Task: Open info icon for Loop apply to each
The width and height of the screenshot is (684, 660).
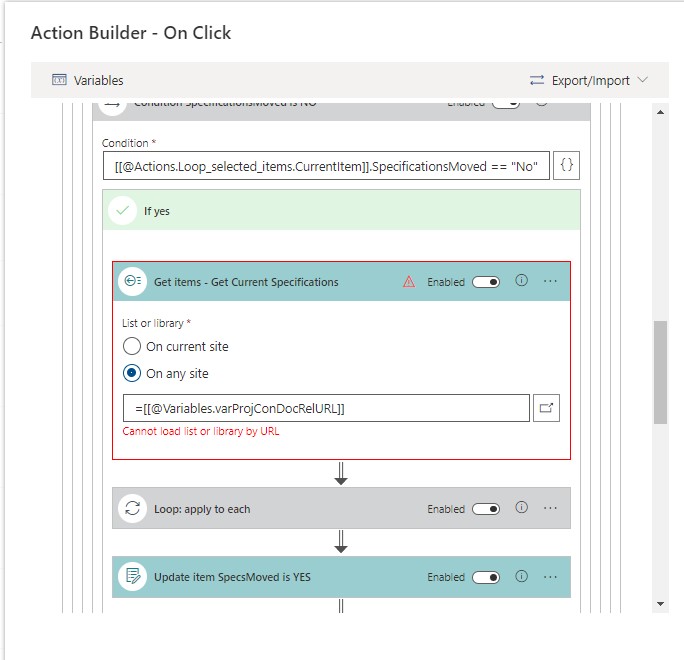Action: point(521,509)
